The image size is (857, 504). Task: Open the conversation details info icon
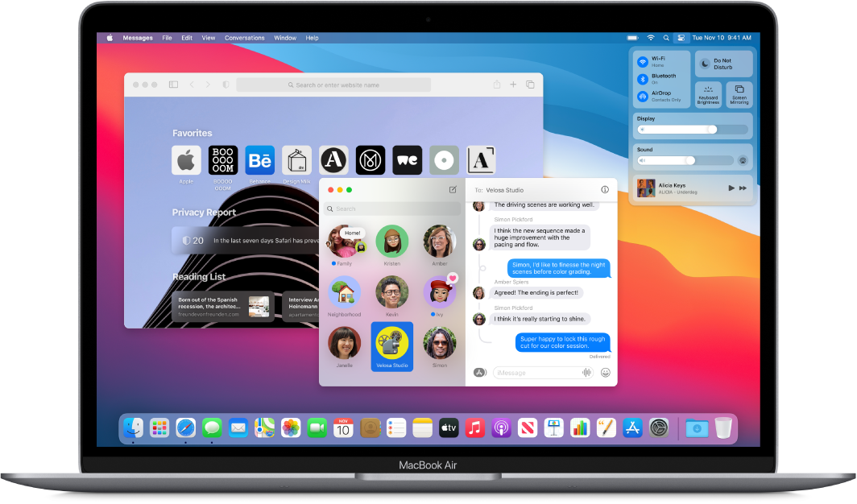[x=605, y=190]
